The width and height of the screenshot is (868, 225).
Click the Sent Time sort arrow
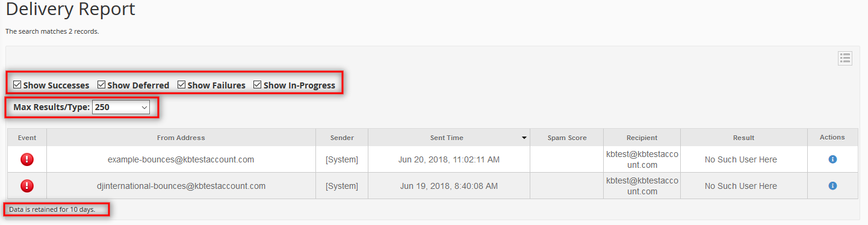(x=524, y=138)
